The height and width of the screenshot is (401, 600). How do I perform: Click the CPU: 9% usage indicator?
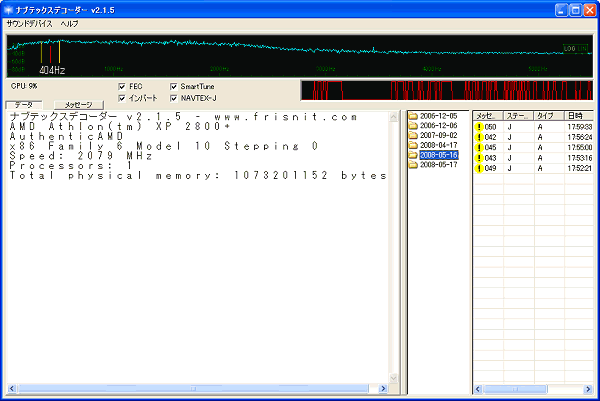pos(24,86)
